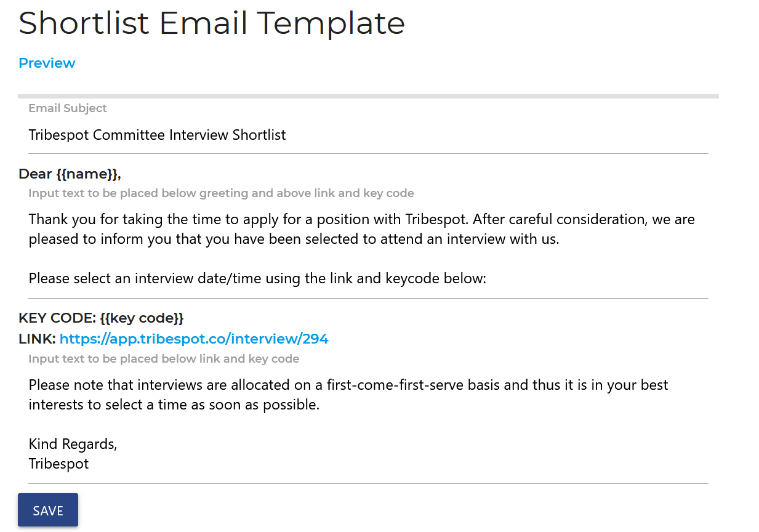
Task: Click the gray horizontal bar above Email Subject
Action: point(368,96)
